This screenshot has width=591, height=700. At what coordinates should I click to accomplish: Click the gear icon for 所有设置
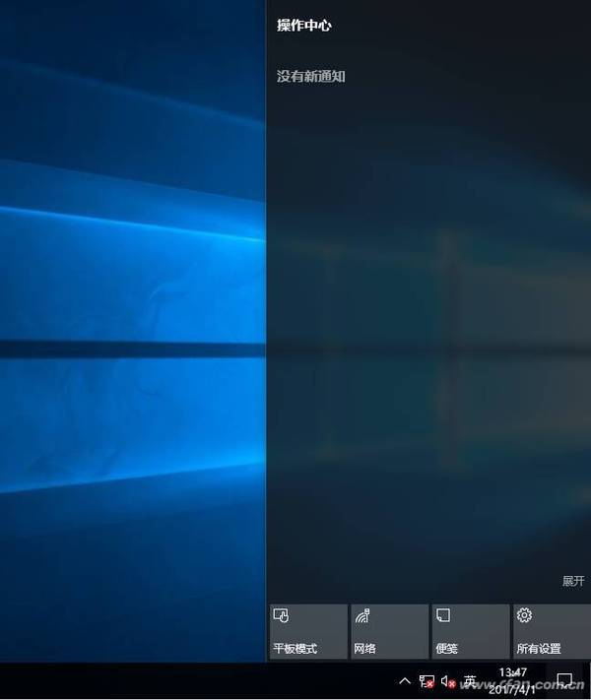pyautogui.click(x=524, y=615)
